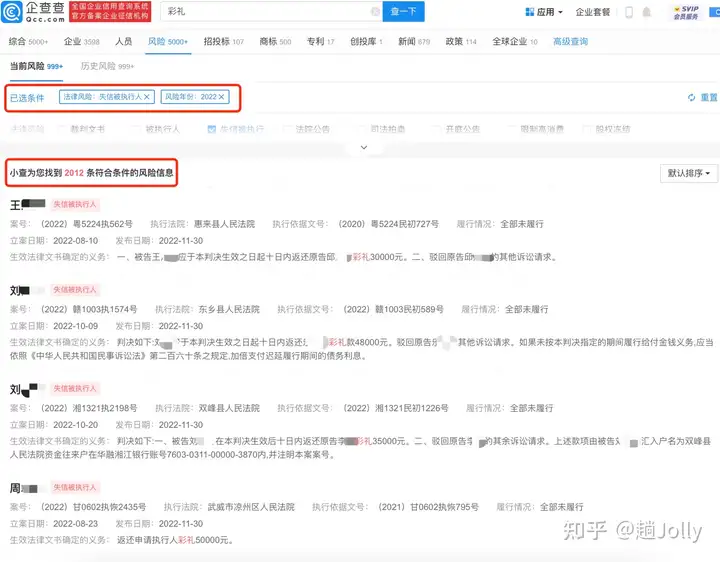Toggle the 股权冻结 checkbox
The image size is (720, 562).
(587, 129)
